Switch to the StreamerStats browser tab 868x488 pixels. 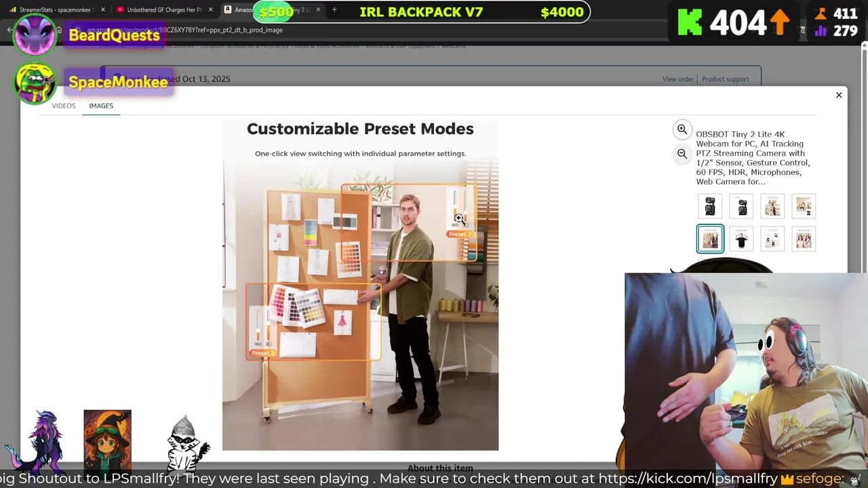[x=57, y=9]
